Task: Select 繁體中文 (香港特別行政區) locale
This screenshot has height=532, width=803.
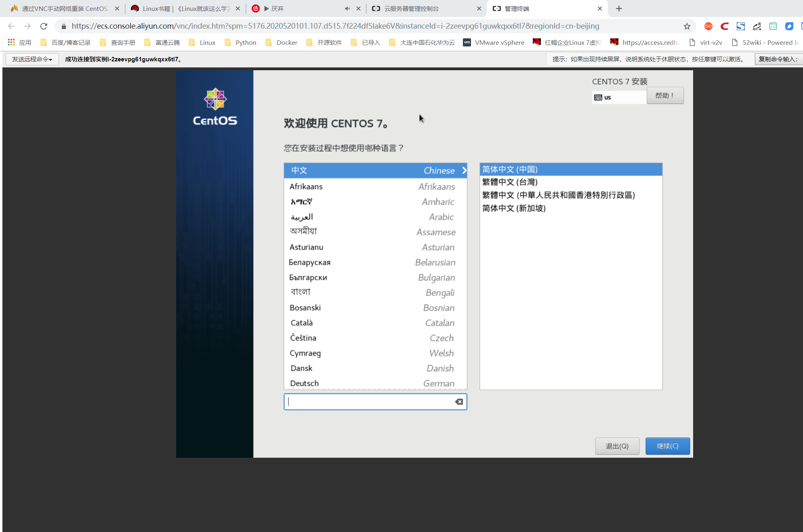Action: coord(571,195)
